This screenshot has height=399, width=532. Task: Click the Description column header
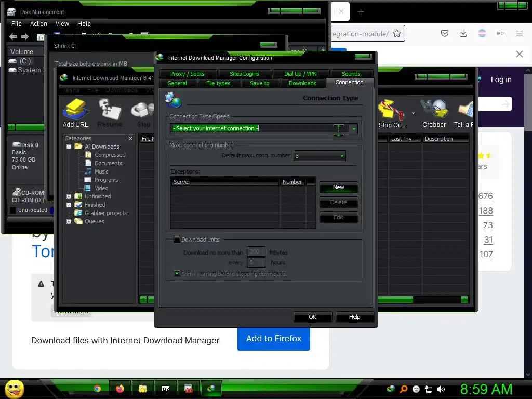[x=445, y=139]
